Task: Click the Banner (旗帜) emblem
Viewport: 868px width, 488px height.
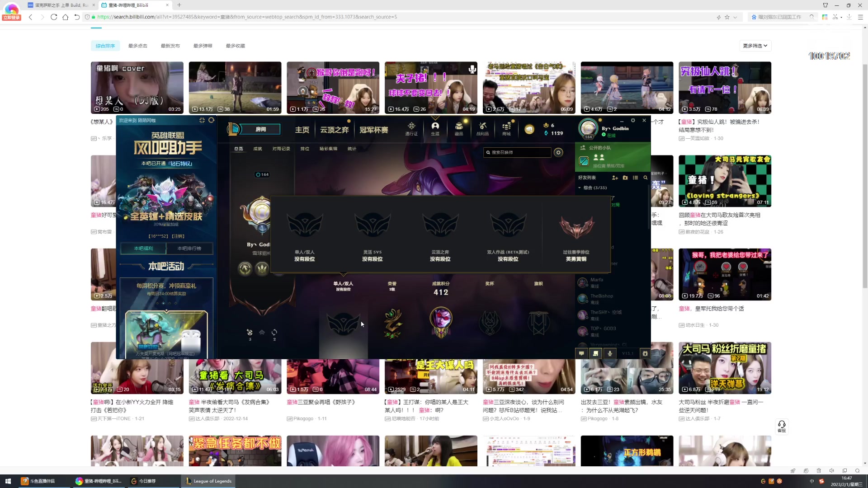Action: tap(538, 324)
